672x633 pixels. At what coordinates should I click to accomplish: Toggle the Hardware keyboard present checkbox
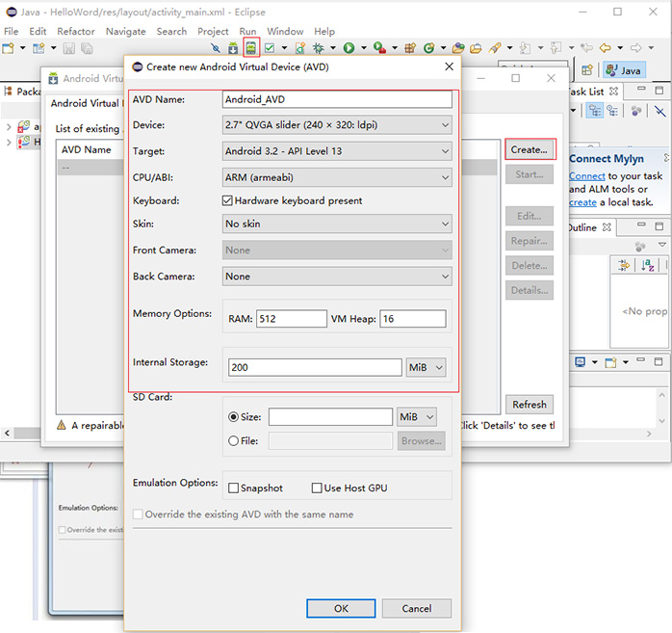[227, 200]
